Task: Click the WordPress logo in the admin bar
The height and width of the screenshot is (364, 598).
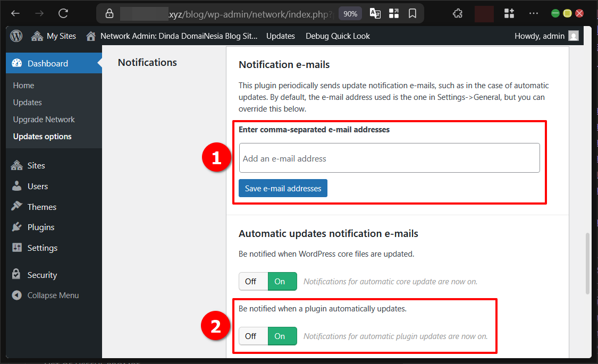Action: pyautogui.click(x=16, y=36)
